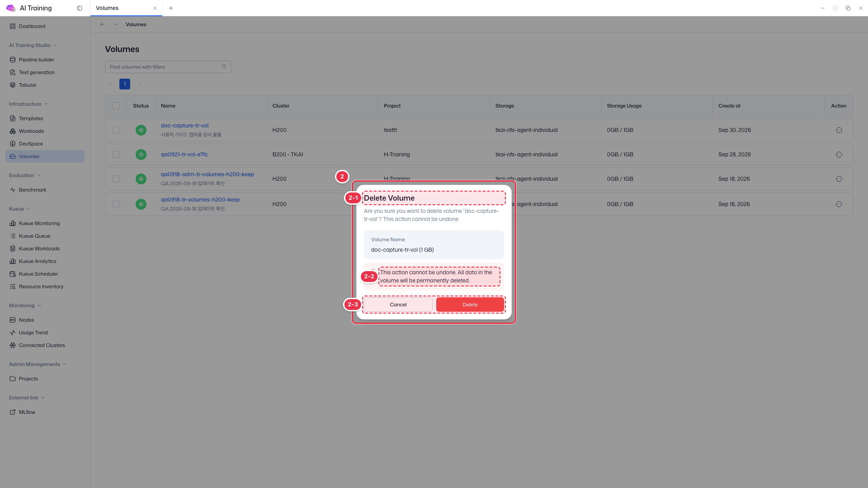Open Kueue Monitoring in sidebar

(45, 223)
